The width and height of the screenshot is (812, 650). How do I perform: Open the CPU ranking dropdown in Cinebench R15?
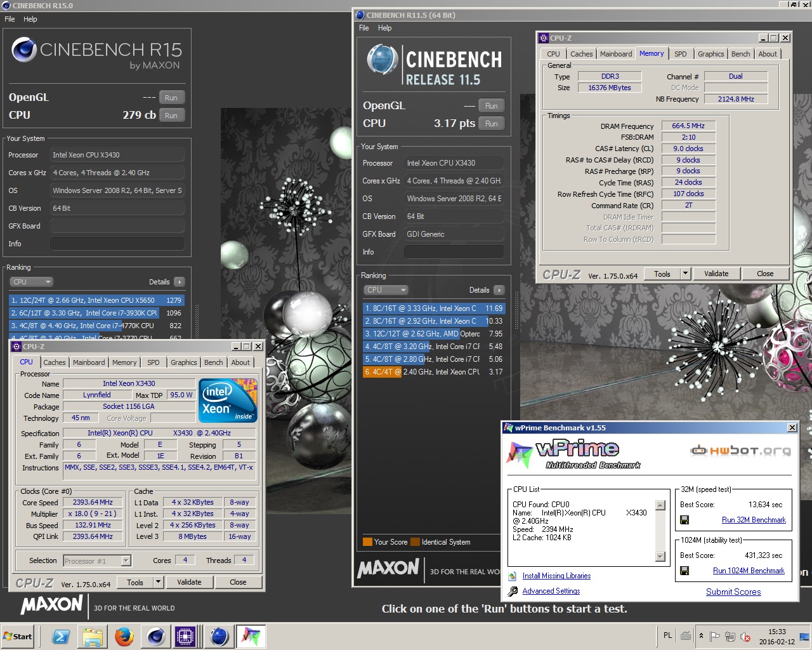click(32, 282)
